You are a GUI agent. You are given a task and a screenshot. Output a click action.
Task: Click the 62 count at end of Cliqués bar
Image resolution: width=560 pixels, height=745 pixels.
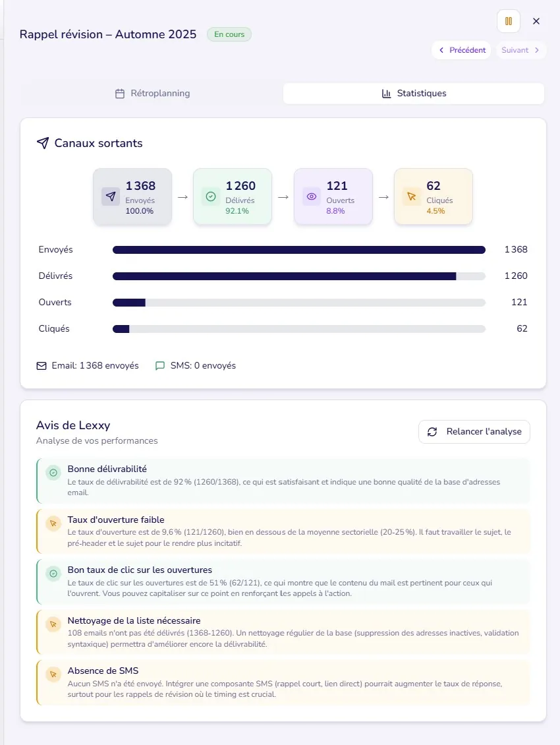522,329
